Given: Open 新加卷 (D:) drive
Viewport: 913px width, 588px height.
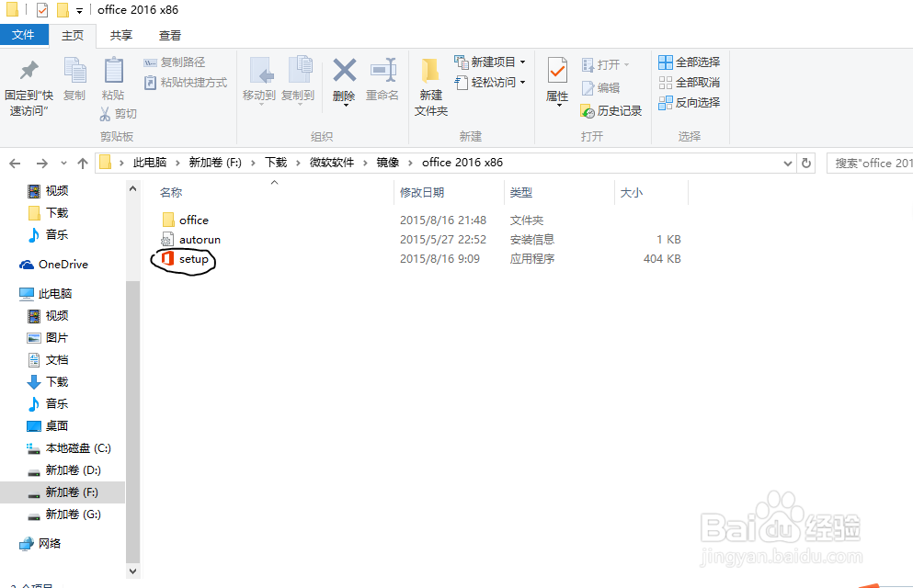Looking at the screenshot, I should click(x=64, y=470).
